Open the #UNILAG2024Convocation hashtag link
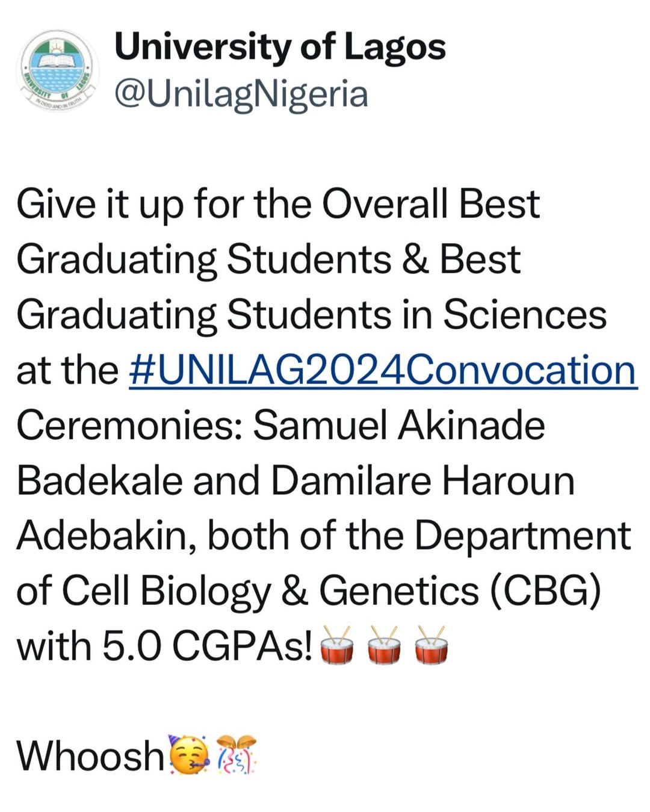 [383, 370]
